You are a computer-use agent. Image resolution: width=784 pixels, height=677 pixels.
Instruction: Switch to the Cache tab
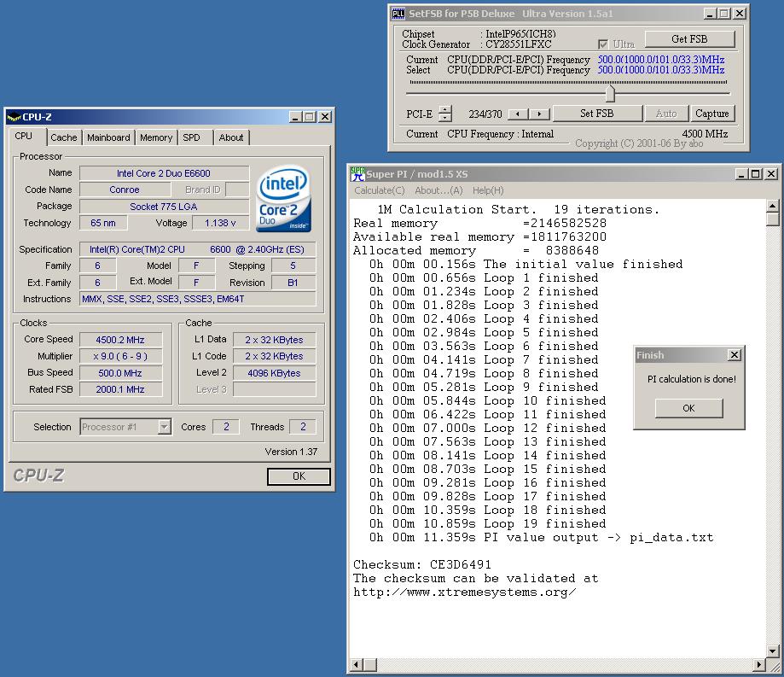(63, 137)
